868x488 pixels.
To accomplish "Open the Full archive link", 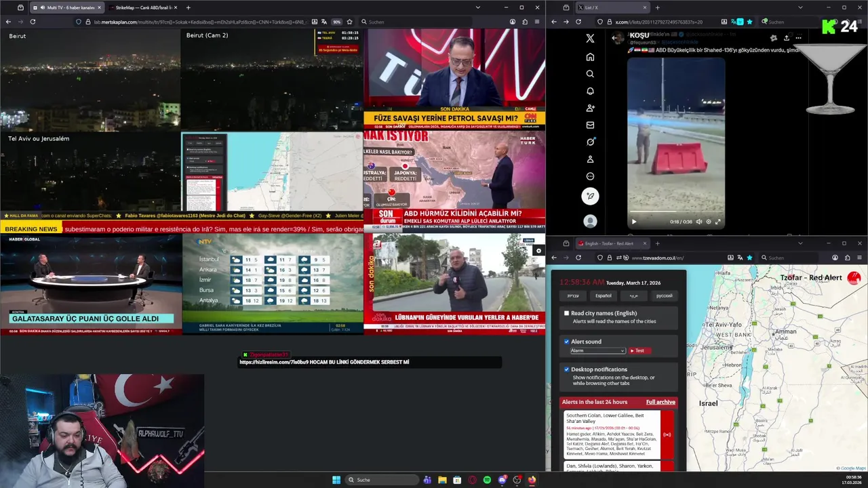I will (660, 402).
